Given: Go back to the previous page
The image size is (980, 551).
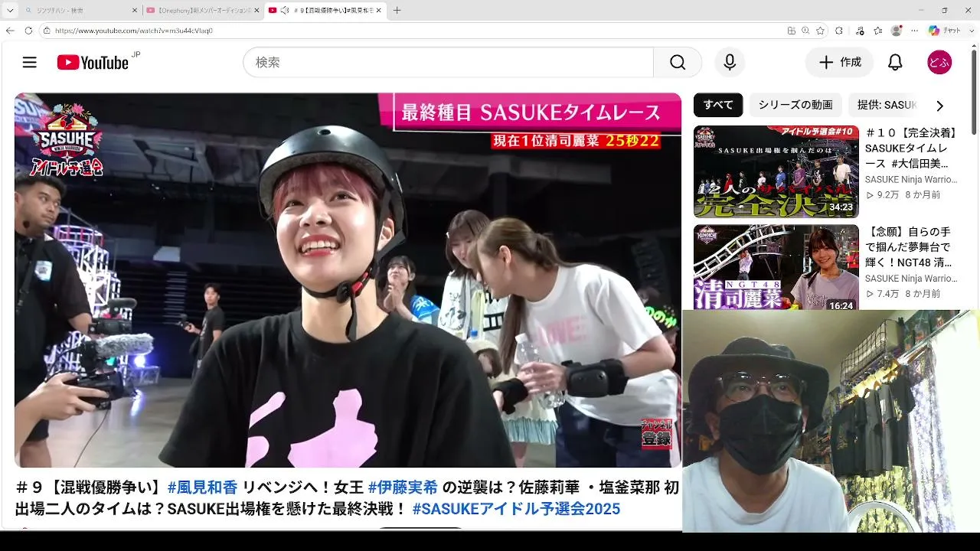Looking at the screenshot, I should [x=10, y=31].
